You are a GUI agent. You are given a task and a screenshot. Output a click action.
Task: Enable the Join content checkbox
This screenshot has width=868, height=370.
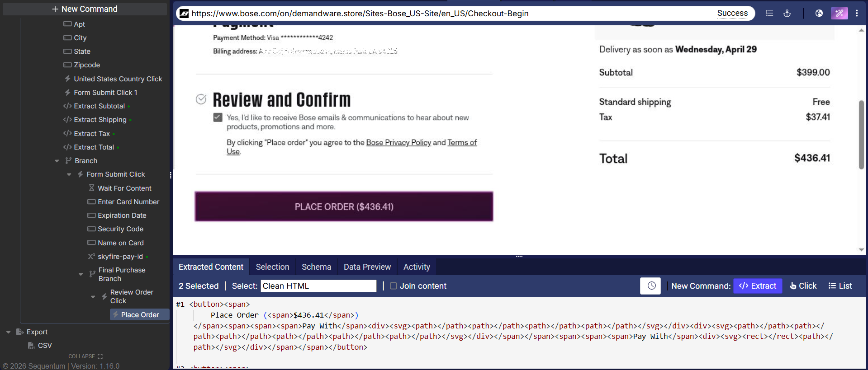tap(393, 286)
